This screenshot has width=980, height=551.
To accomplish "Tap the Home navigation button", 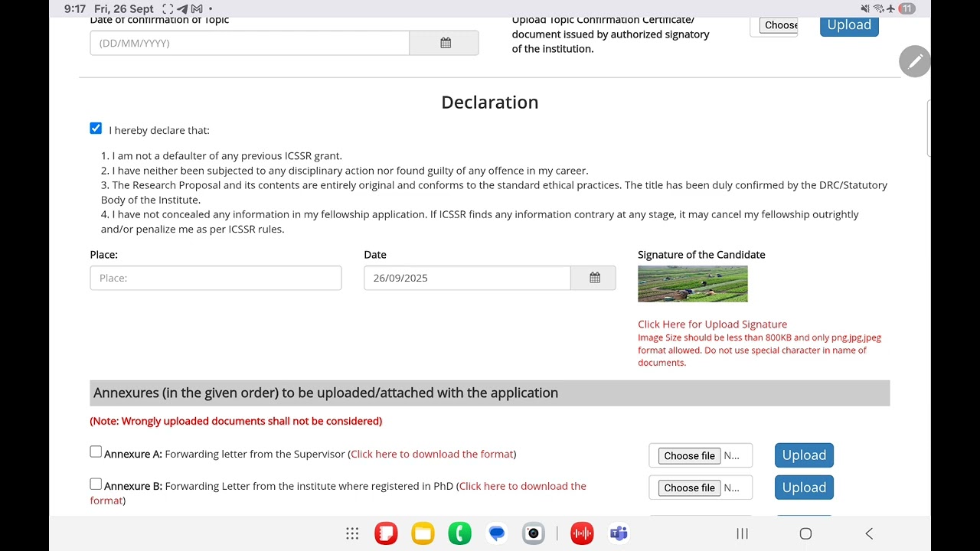I will (805, 533).
